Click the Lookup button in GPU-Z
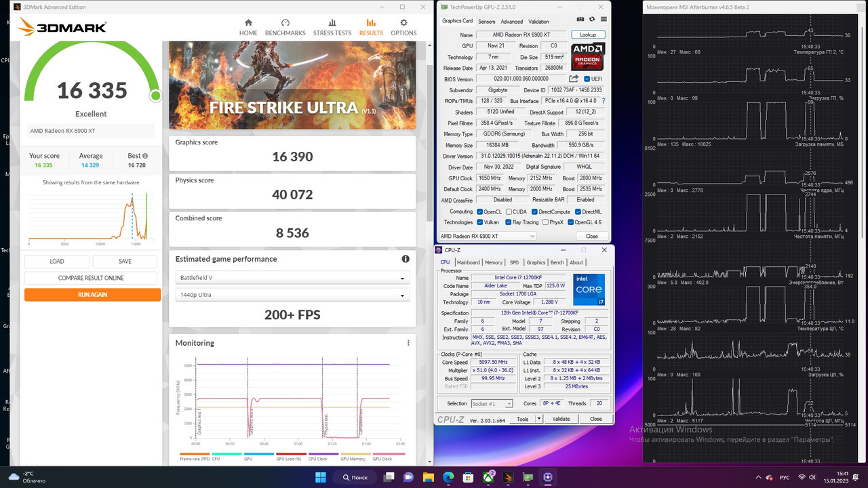868x488 pixels. pos(588,35)
